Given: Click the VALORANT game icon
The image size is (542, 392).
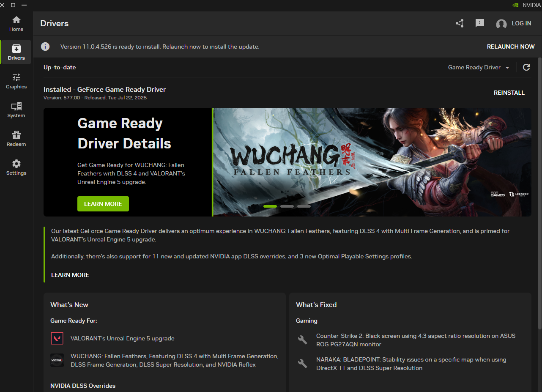Looking at the screenshot, I should (x=57, y=338).
